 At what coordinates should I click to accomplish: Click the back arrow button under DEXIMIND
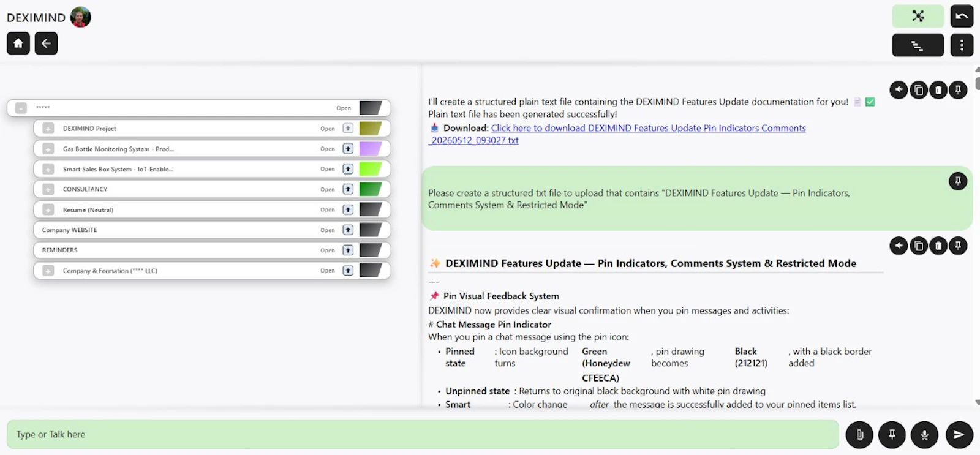pyautogui.click(x=46, y=43)
